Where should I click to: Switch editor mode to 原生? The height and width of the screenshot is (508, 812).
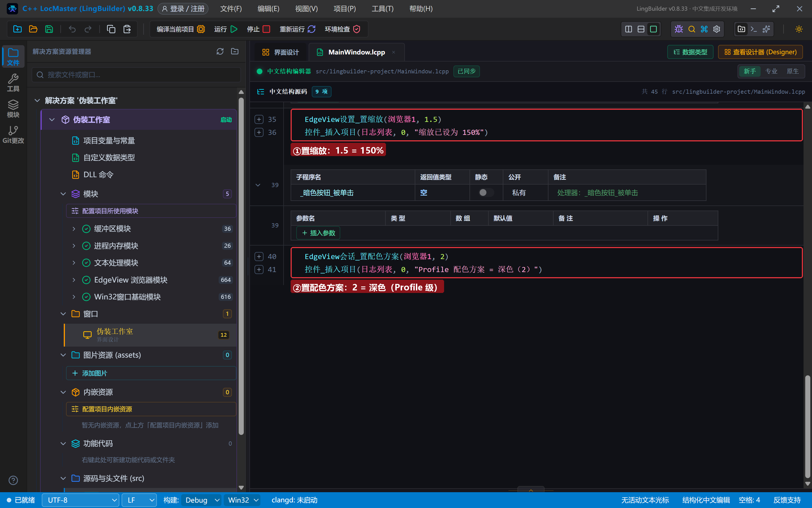click(x=793, y=71)
